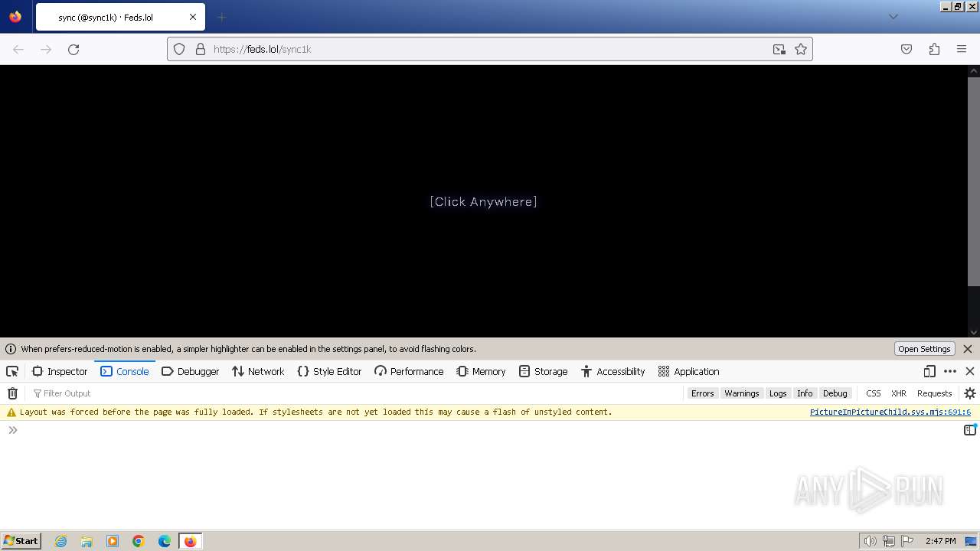This screenshot has height=551, width=980.
Task: Open File Explorer from taskbar
Action: [x=87, y=541]
